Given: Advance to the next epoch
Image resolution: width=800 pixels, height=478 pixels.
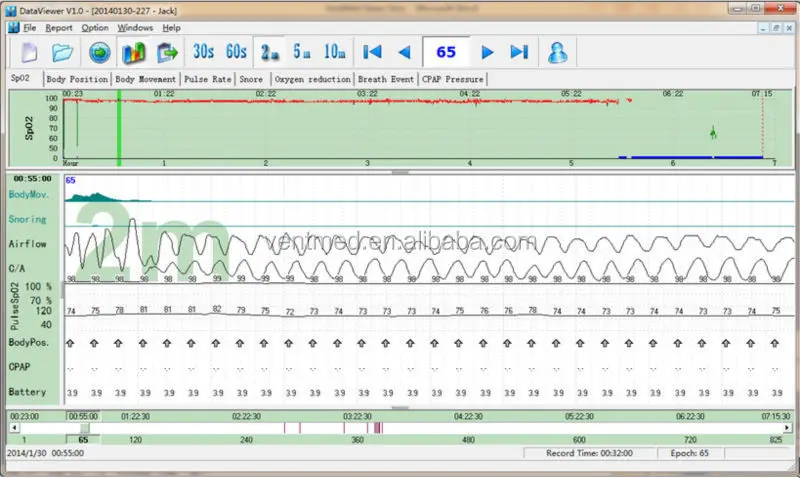Looking at the screenshot, I should [x=488, y=52].
